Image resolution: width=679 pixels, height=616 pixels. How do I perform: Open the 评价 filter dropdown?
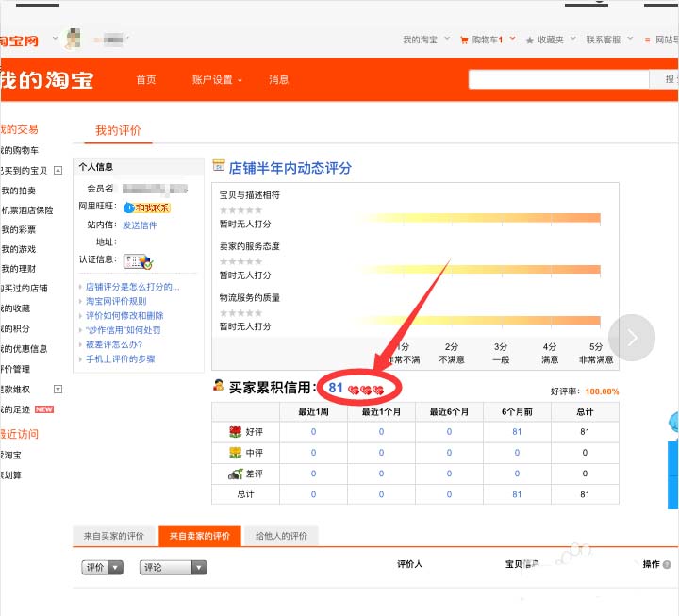[x=102, y=568]
